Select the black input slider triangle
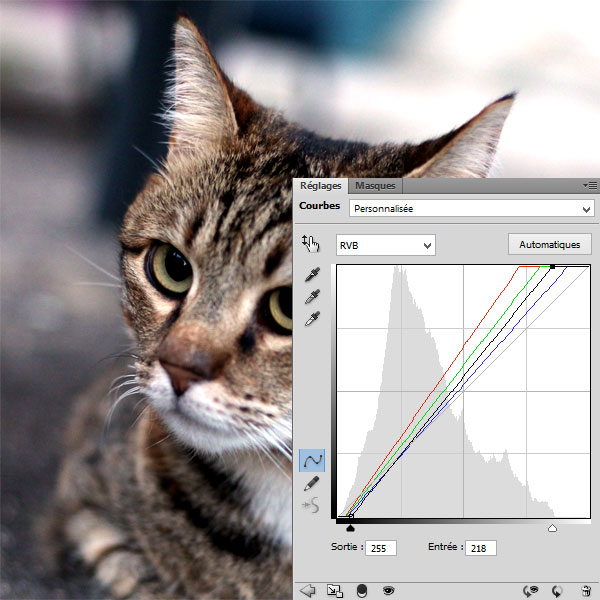This screenshot has height=600, width=600. (350, 528)
